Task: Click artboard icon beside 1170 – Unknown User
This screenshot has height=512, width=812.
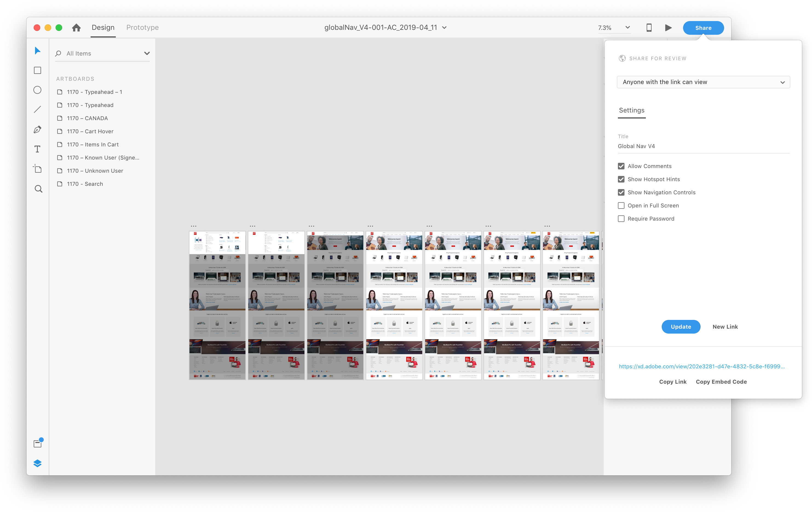Action: click(60, 171)
